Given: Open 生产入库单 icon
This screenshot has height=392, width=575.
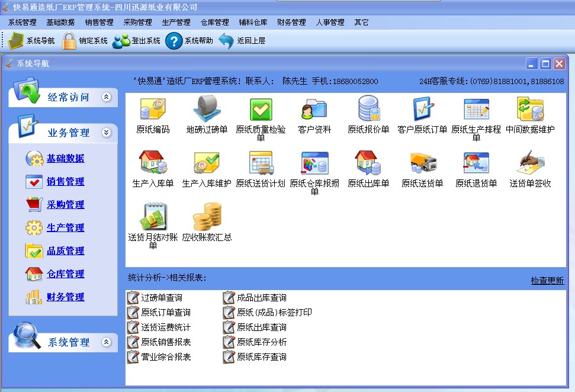Looking at the screenshot, I should coord(153,162).
